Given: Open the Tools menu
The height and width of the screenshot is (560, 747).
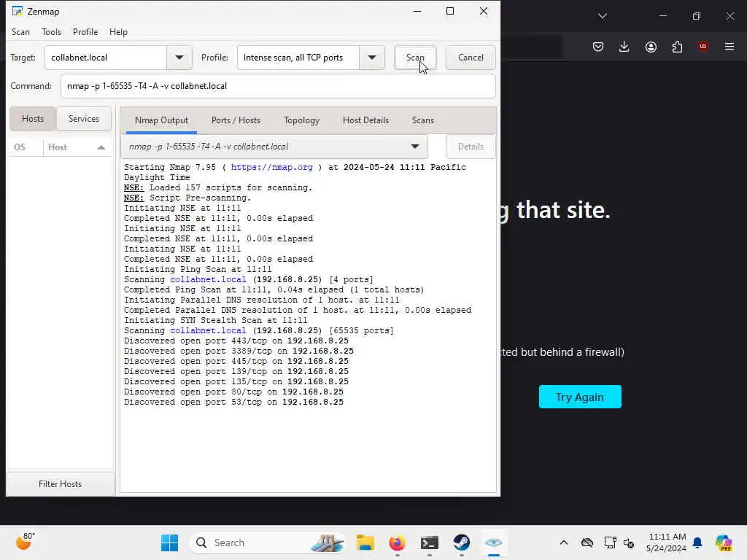Looking at the screenshot, I should (x=51, y=32).
